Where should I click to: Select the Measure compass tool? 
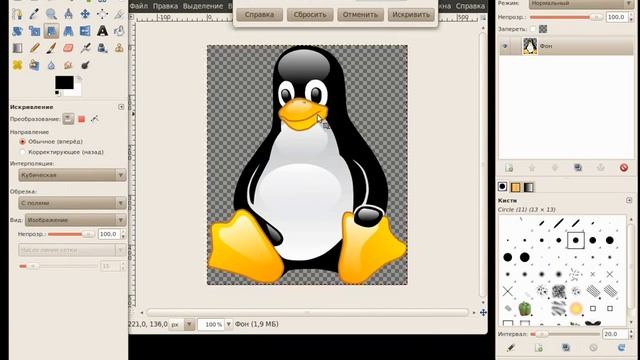[x=68, y=14]
